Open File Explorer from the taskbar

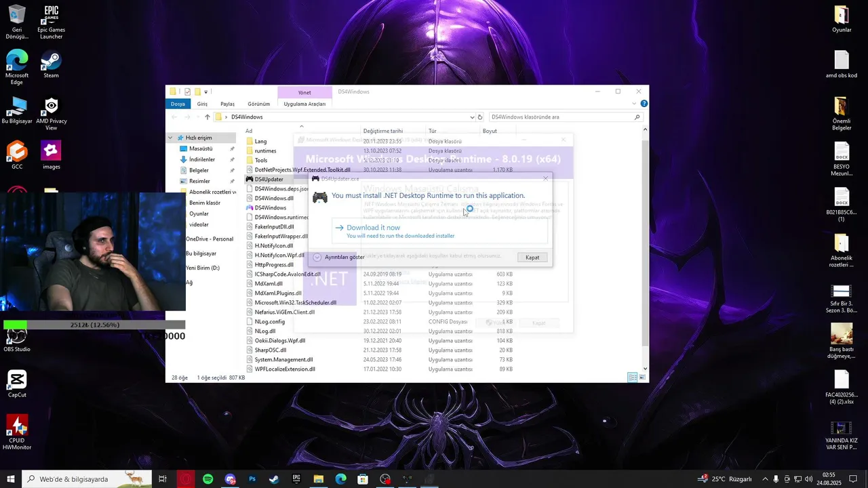(x=319, y=479)
